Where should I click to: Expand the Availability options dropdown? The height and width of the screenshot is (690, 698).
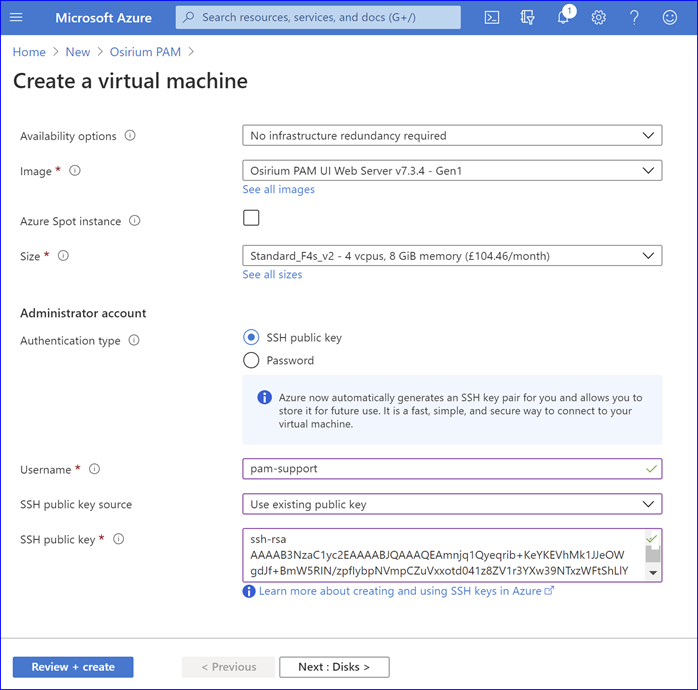[x=452, y=135]
